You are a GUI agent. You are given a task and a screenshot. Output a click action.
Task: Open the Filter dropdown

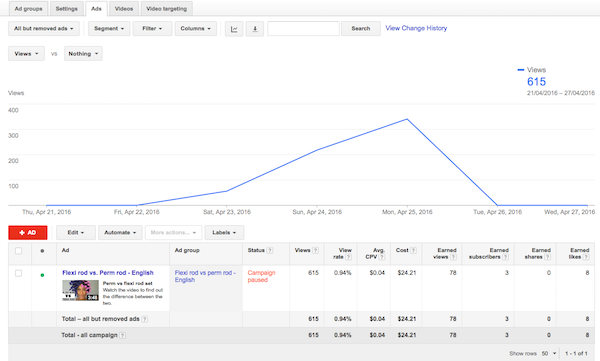(x=152, y=29)
